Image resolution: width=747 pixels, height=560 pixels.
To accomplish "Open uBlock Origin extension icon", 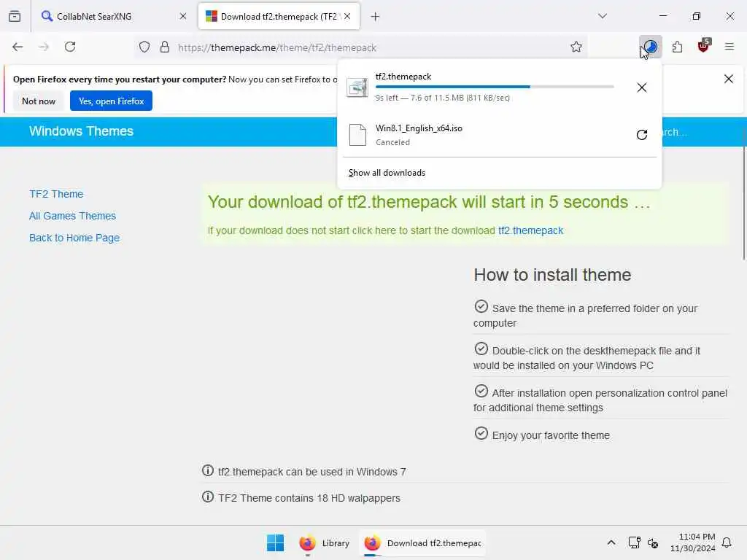I will 704,46.
